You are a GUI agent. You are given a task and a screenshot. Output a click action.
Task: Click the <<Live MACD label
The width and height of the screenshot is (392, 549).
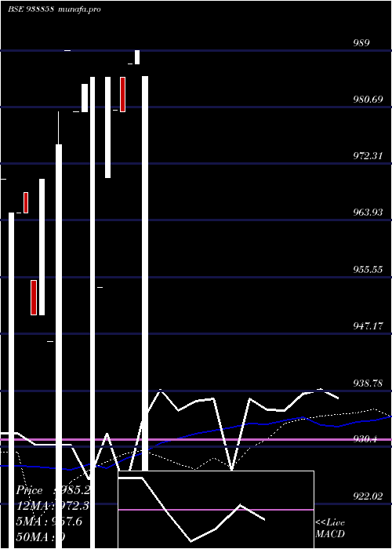click(x=330, y=529)
